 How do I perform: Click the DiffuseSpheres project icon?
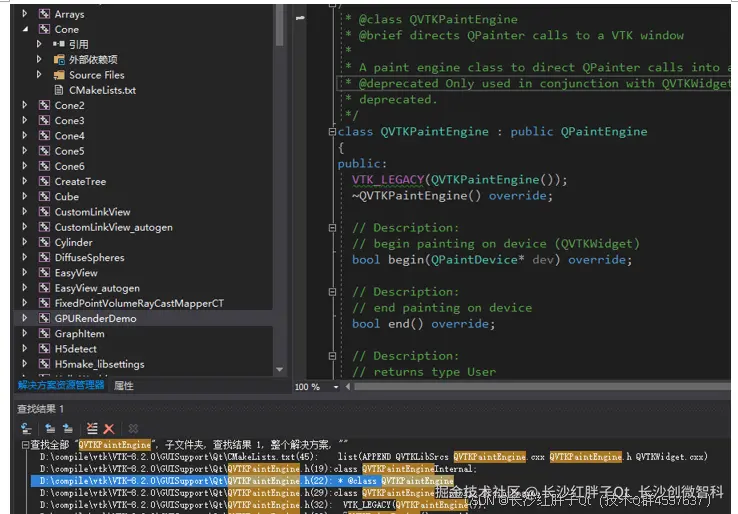coord(44,257)
